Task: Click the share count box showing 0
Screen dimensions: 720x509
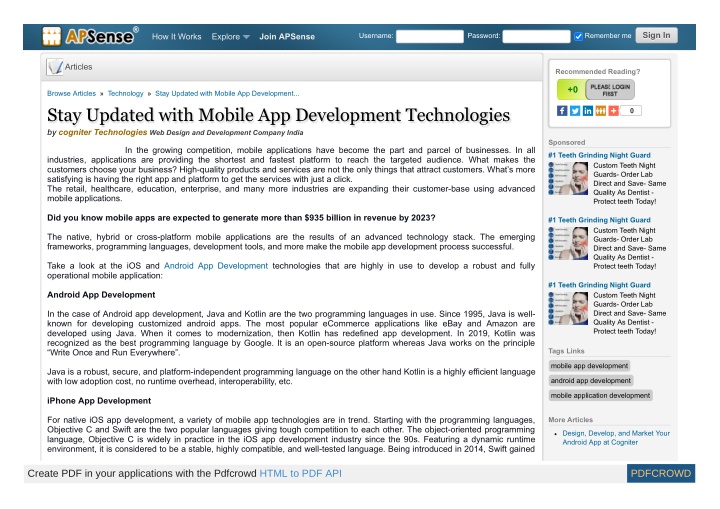Action: tap(631, 111)
